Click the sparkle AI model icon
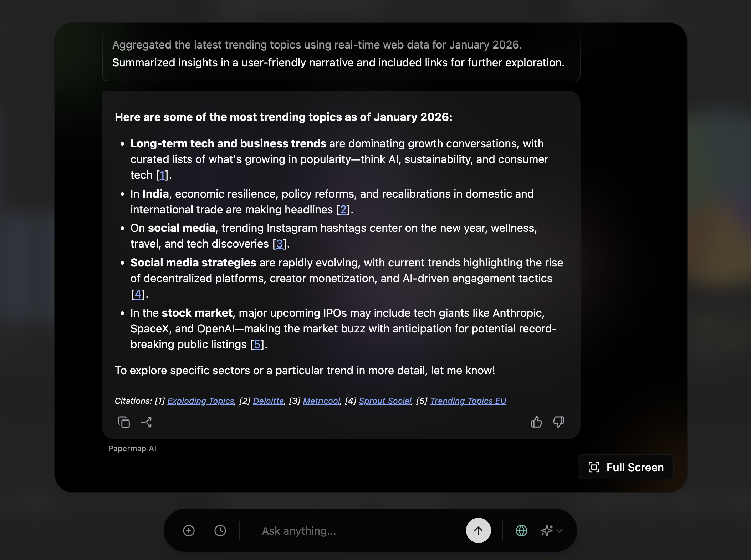Viewport: 751px width, 560px height. 546,530
